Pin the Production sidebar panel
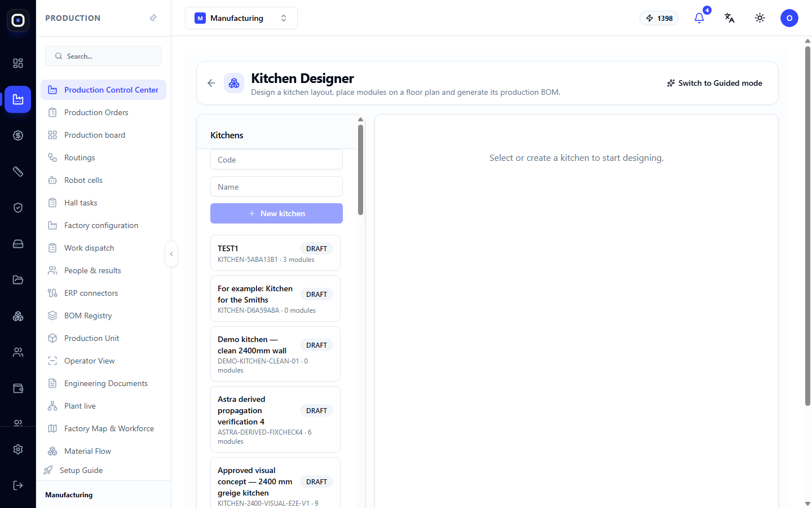This screenshot has width=812, height=508. coord(153,18)
